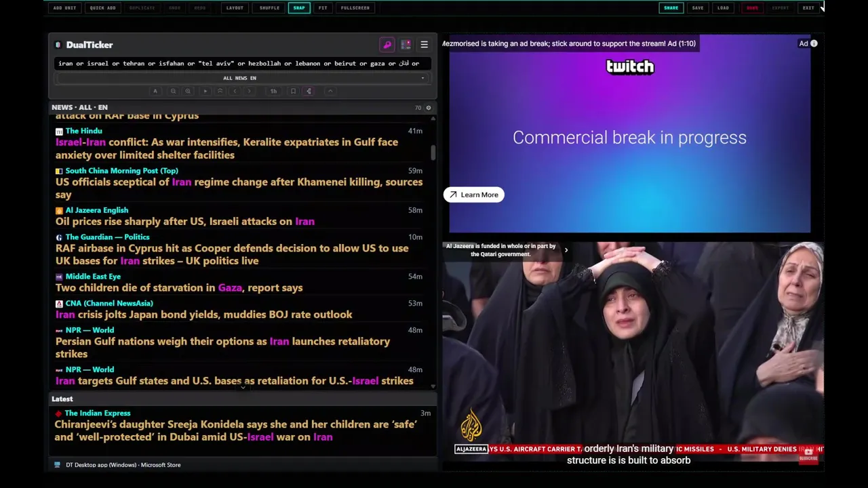Open the 1h time range selector
Viewport: 868px width, 488px height.
pyautogui.click(x=273, y=91)
